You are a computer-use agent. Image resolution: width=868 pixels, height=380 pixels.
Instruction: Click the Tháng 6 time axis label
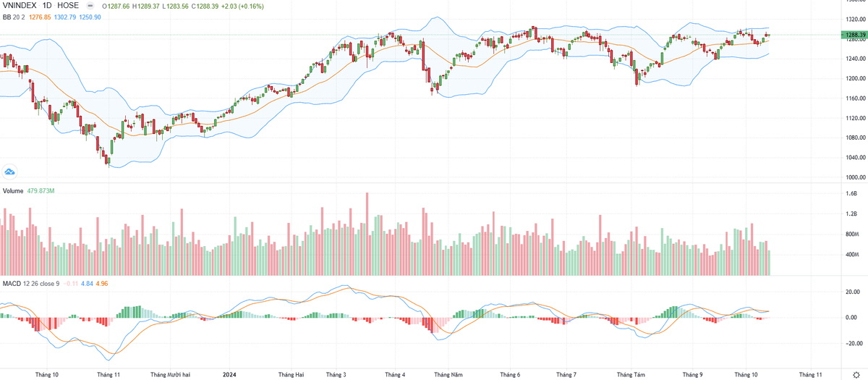coord(510,375)
